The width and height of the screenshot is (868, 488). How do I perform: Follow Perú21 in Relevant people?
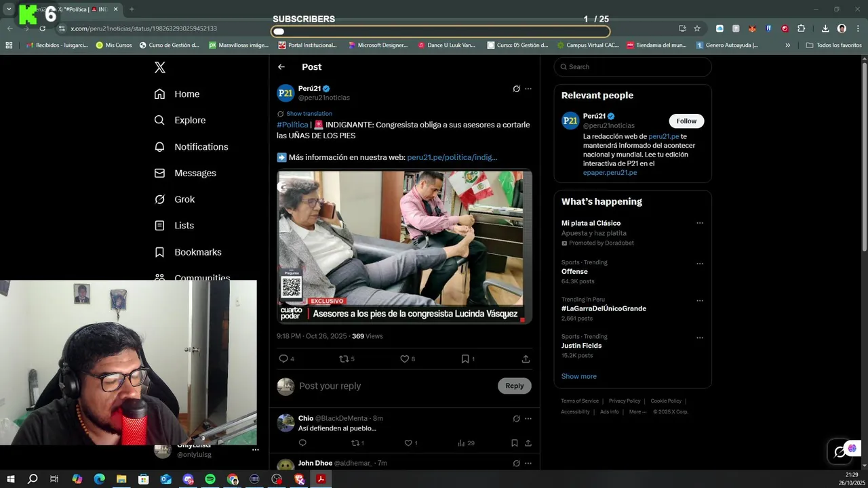click(x=686, y=121)
